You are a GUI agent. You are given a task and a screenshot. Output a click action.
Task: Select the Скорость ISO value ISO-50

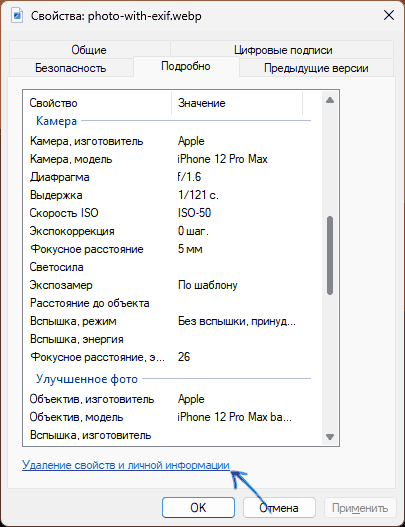[x=194, y=213]
